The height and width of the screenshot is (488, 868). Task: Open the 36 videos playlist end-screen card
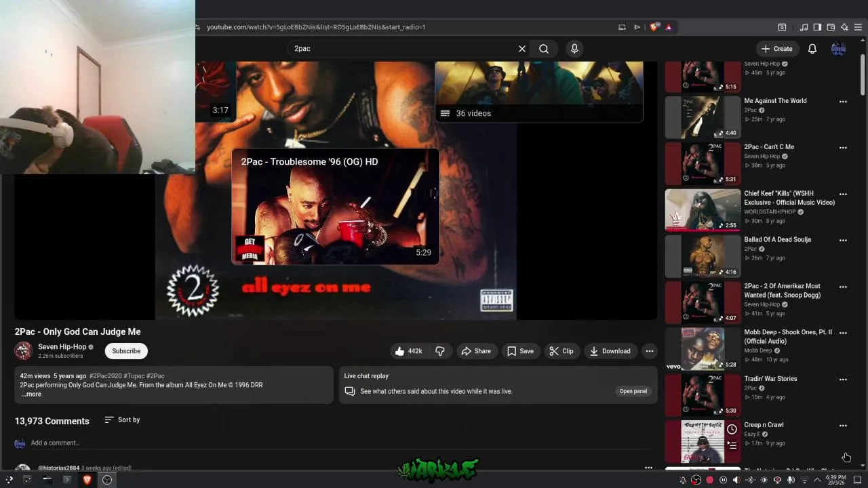point(539,91)
